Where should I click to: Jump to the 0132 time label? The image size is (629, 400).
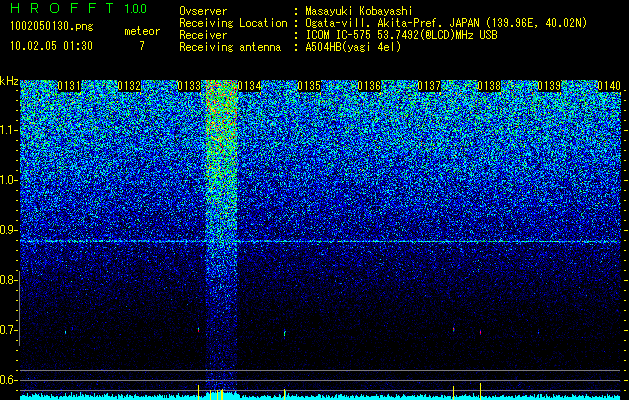(129, 86)
